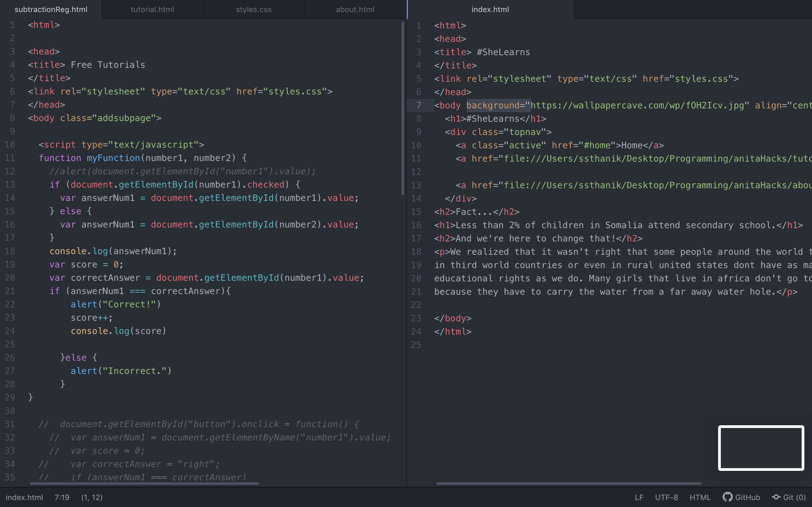This screenshot has width=812, height=507.
Task: Click the right pane horizontal scrollbar
Action: [x=569, y=484]
